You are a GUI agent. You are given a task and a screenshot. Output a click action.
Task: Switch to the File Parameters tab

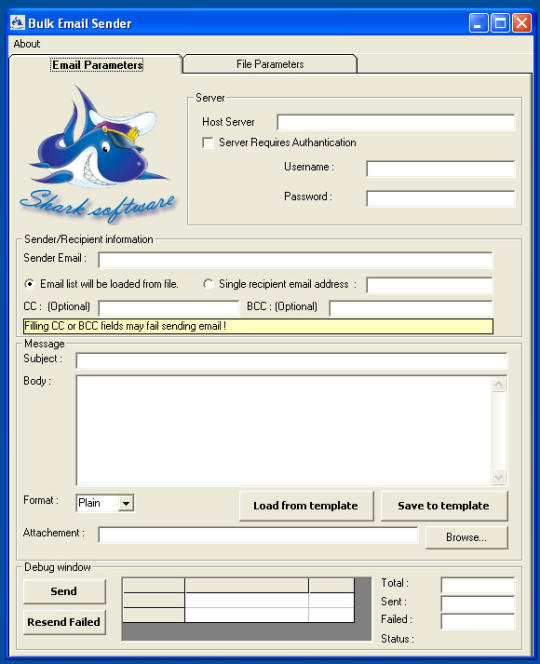pos(270,64)
